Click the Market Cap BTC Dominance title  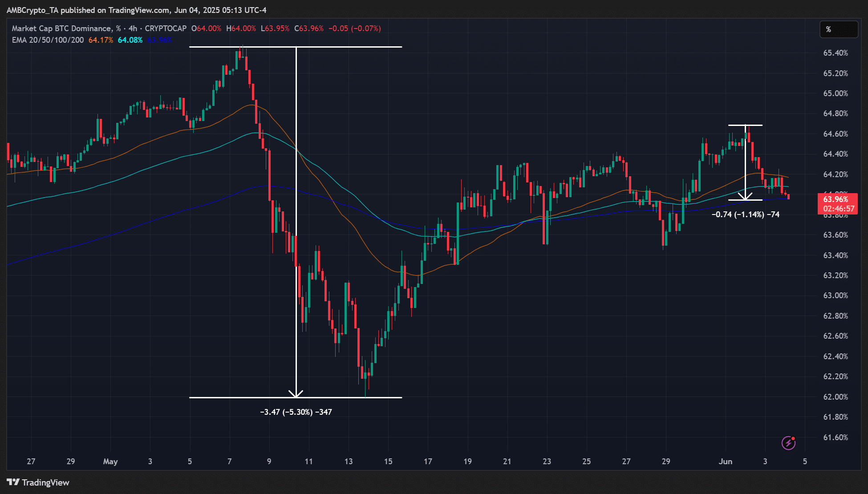click(61, 28)
